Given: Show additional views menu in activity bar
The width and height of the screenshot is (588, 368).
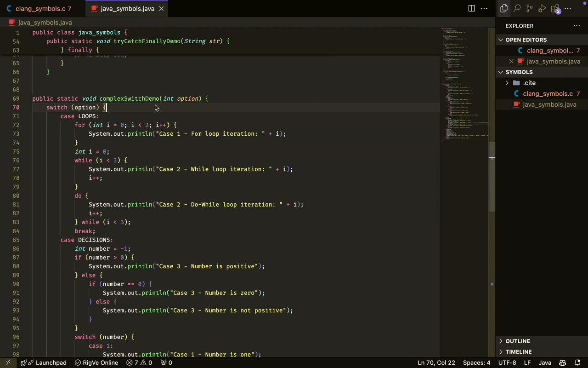Looking at the screenshot, I should (568, 8).
